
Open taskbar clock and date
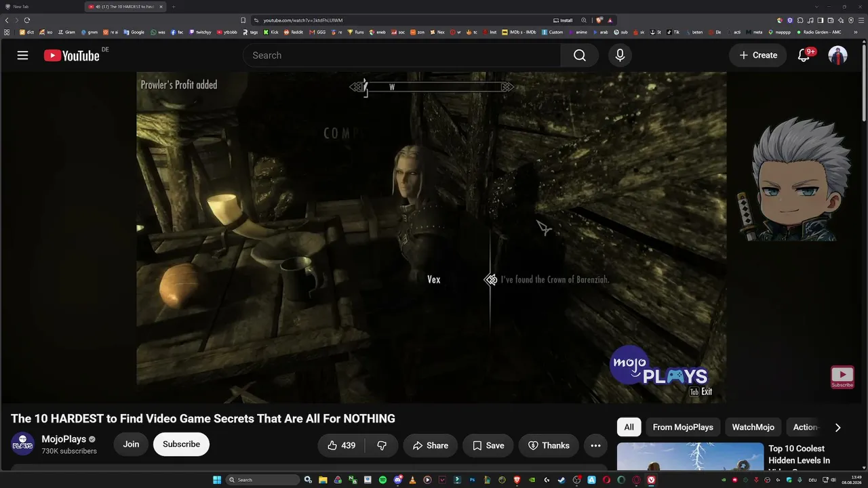point(852,480)
